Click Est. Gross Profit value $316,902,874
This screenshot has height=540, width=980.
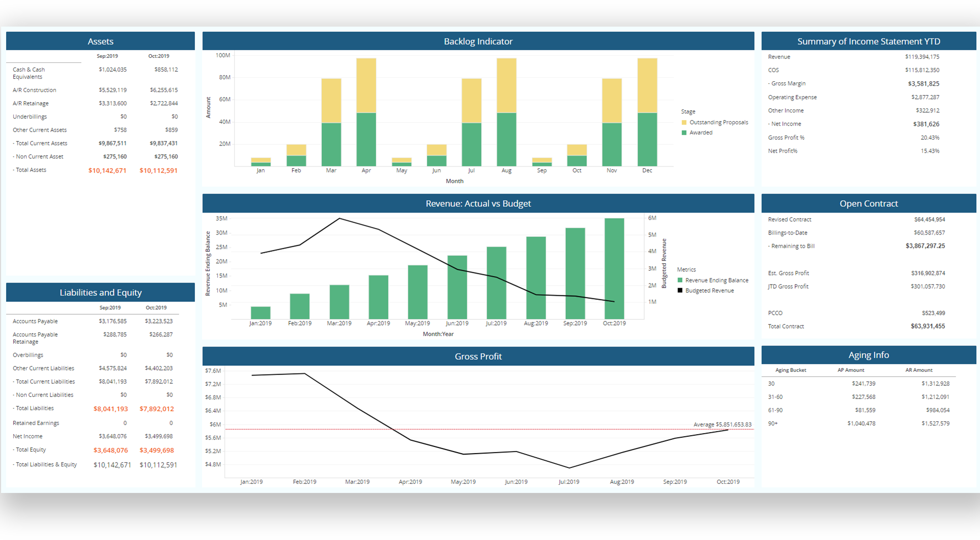click(x=928, y=273)
